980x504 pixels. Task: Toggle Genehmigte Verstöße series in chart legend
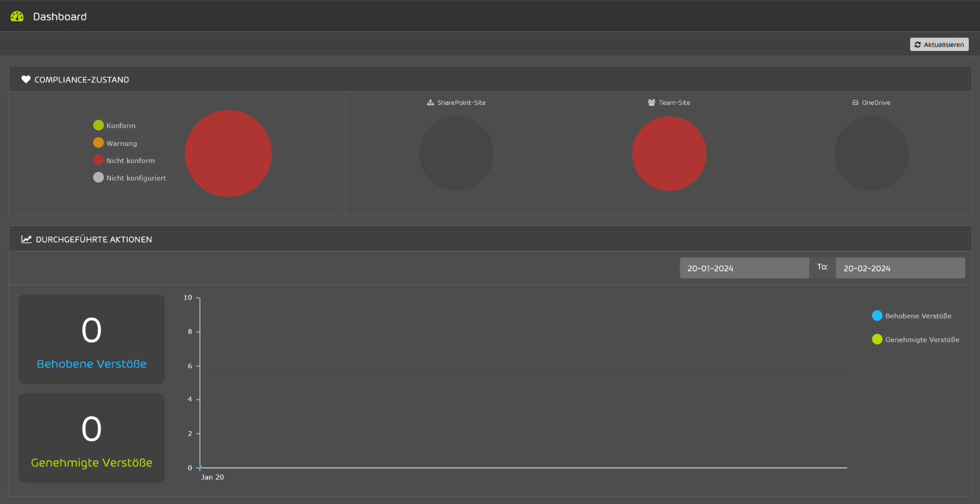[x=915, y=339]
